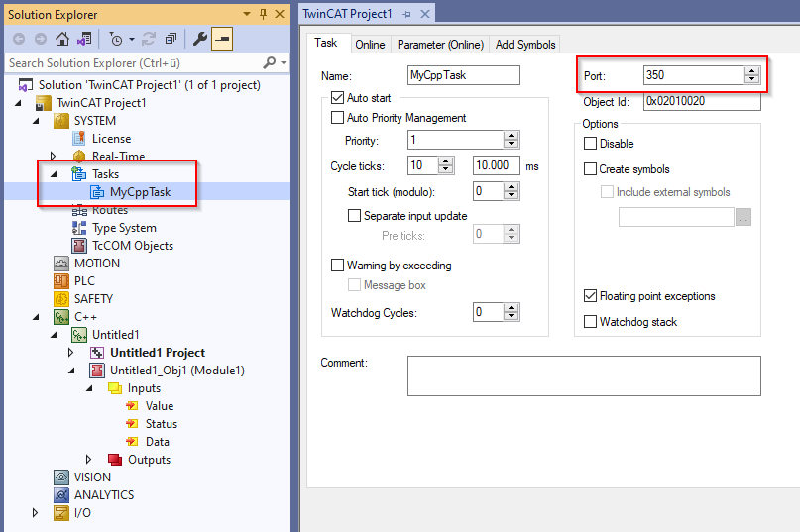Enable Auto Priority Management checkbox
800x532 pixels.
click(337, 117)
